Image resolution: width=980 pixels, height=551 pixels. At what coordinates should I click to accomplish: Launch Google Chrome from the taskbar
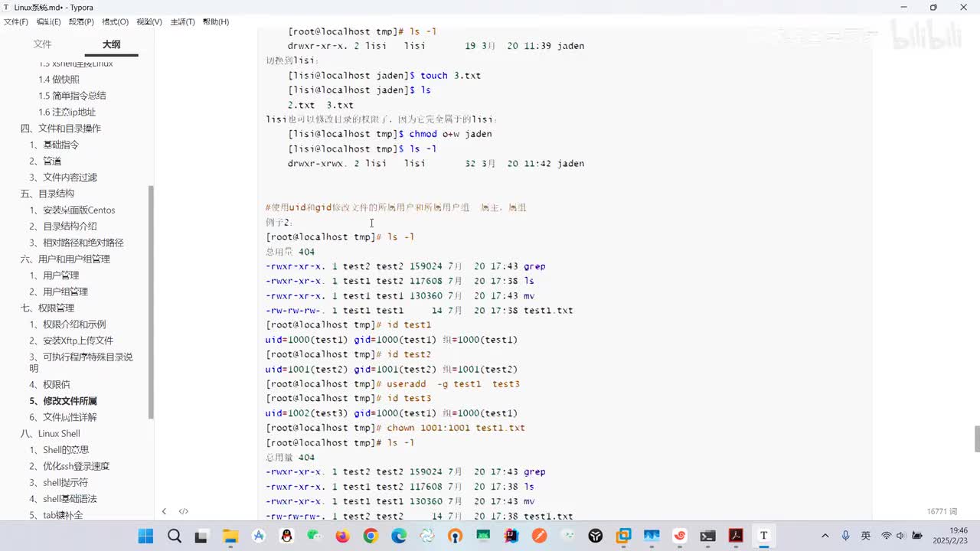point(371,536)
